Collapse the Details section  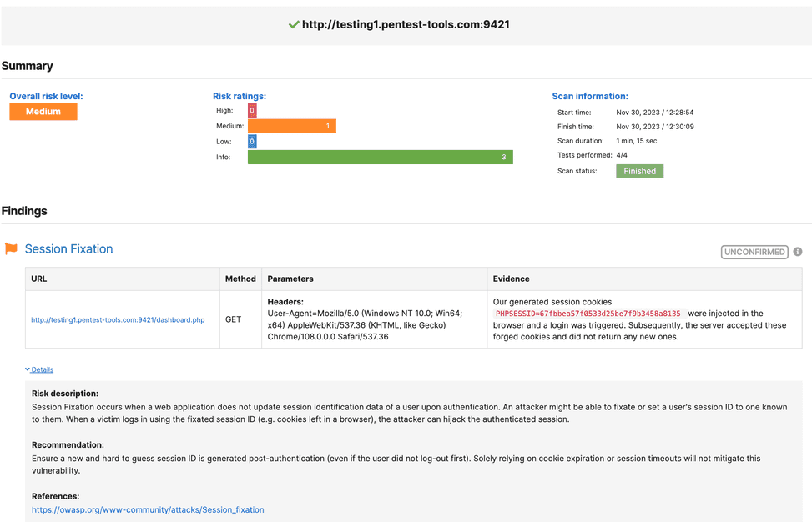(x=39, y=369)
